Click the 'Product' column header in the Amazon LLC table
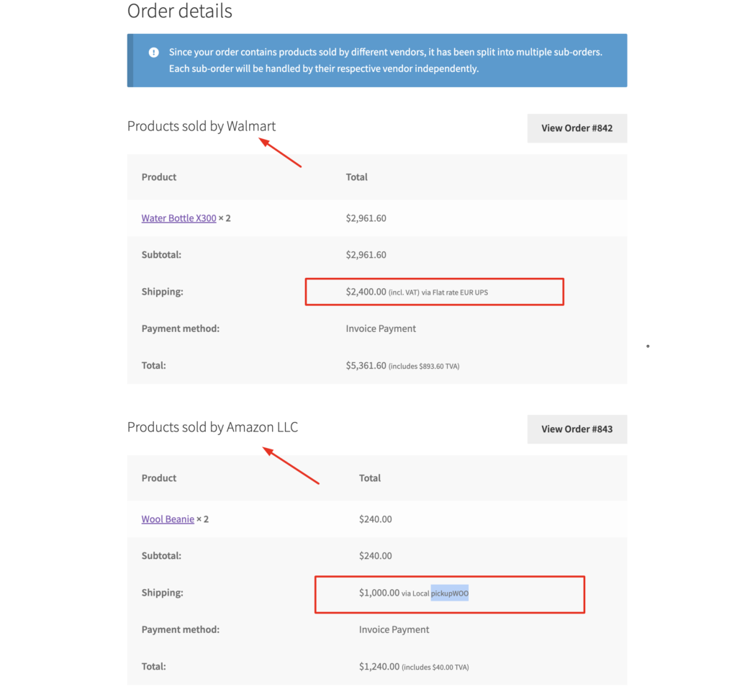The height and width of the screenshot is (700, 737). pyautogui.click(x=159, y=478)
